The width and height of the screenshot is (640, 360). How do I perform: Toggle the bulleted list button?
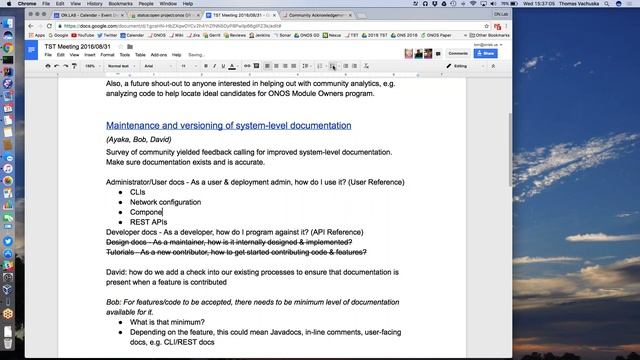(x=333, y=66)
